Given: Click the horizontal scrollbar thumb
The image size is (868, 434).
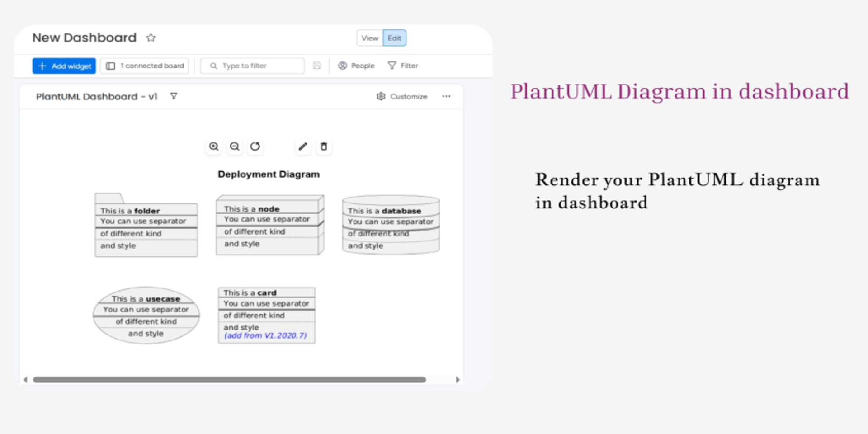Looking at the screenshot, I should (x=229, y=380).
